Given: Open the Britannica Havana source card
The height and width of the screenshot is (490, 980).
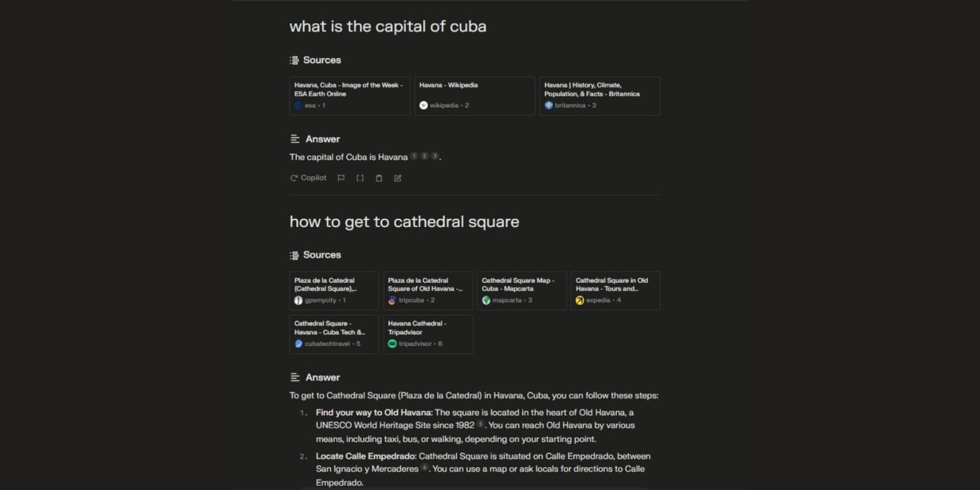Looking at the screenshot, I should click(x=600, y=96).
